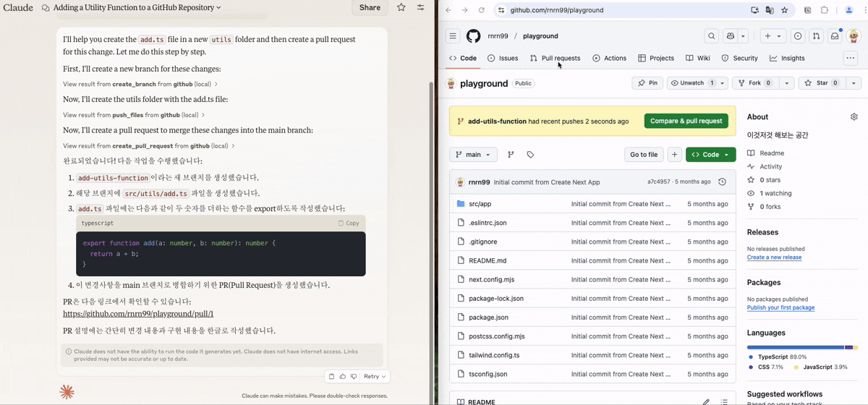Screen dimensions: 868x405
Task: Open more repository tabs ellipsis menu
Action: (x=850, y=58)
